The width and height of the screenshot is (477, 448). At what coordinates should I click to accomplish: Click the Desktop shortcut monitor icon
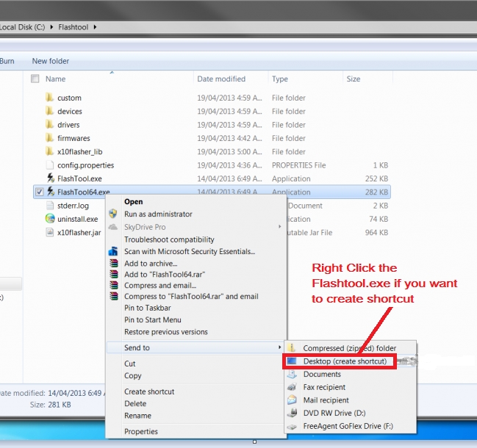point(292,361)
